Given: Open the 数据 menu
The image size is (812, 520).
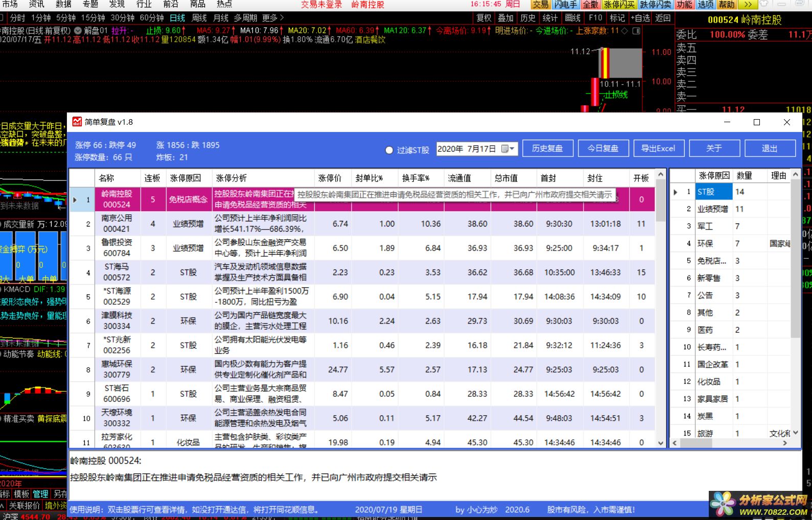Looking at the screenshot, I should [63, 4].
